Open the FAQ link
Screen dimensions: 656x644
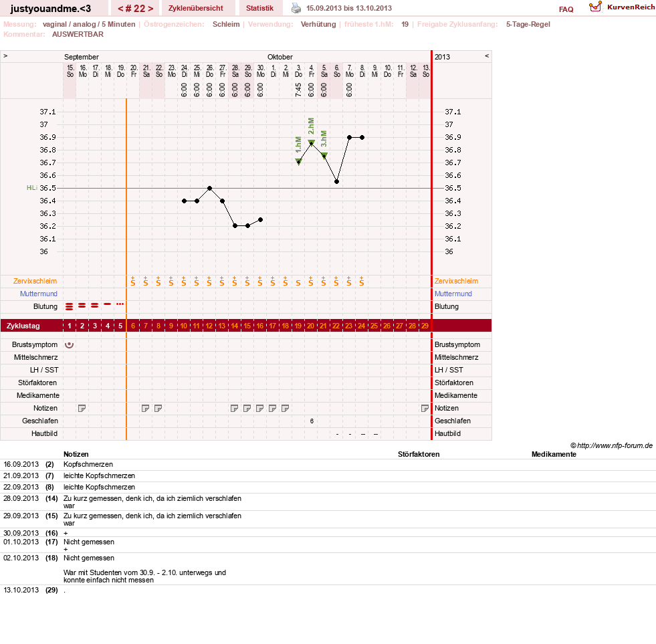566,9
